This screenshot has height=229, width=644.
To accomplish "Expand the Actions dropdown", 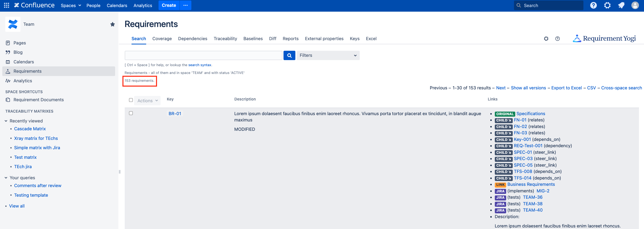I will [x=147, y=100].
